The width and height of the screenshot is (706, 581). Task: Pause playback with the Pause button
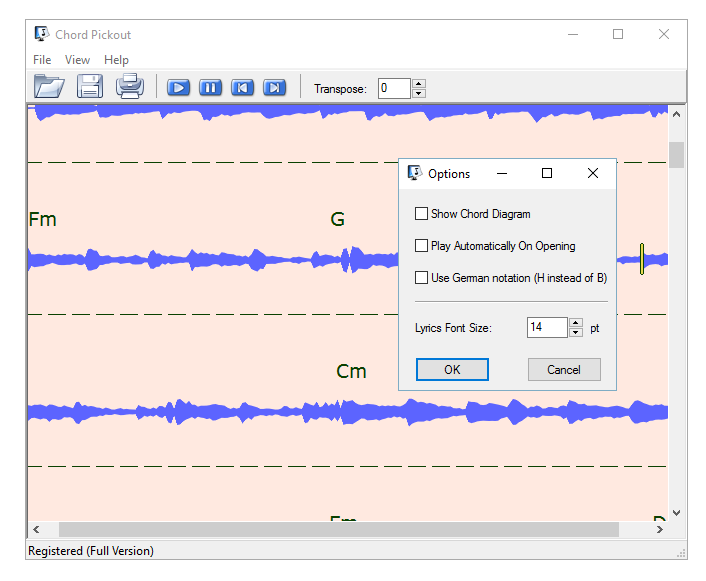pos(210,87)
